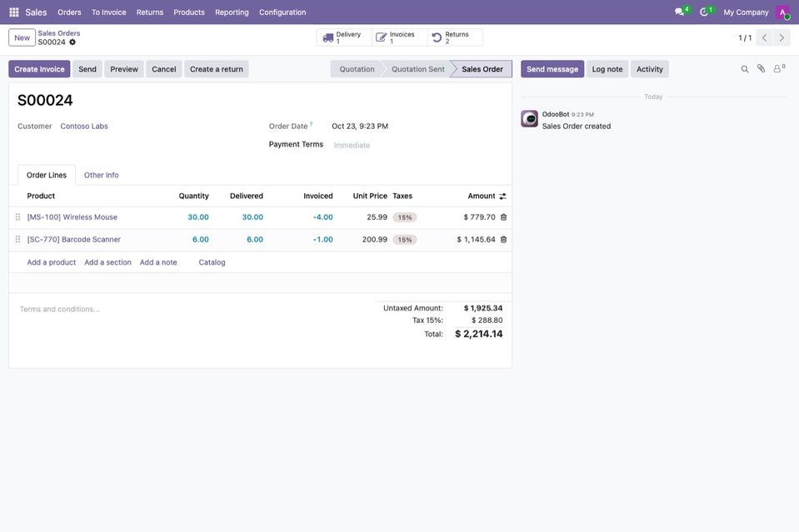Go to the next record arrow

[x=782, y=37]
